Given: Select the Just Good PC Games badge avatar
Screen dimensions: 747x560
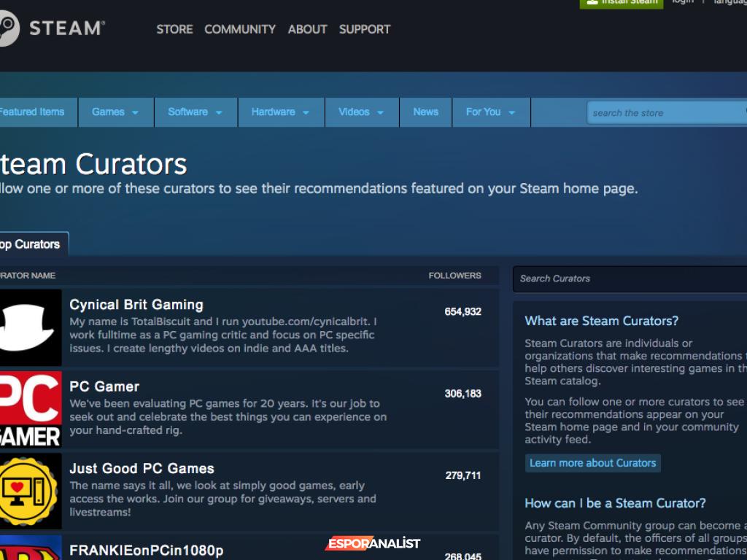Looking at the screenshot, I should (30, 491).
